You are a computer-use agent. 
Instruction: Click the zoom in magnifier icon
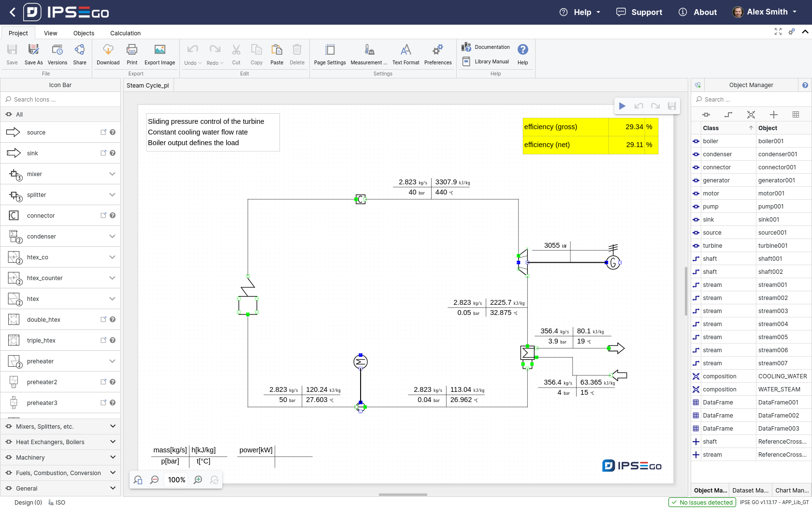[x=198, y=480]
